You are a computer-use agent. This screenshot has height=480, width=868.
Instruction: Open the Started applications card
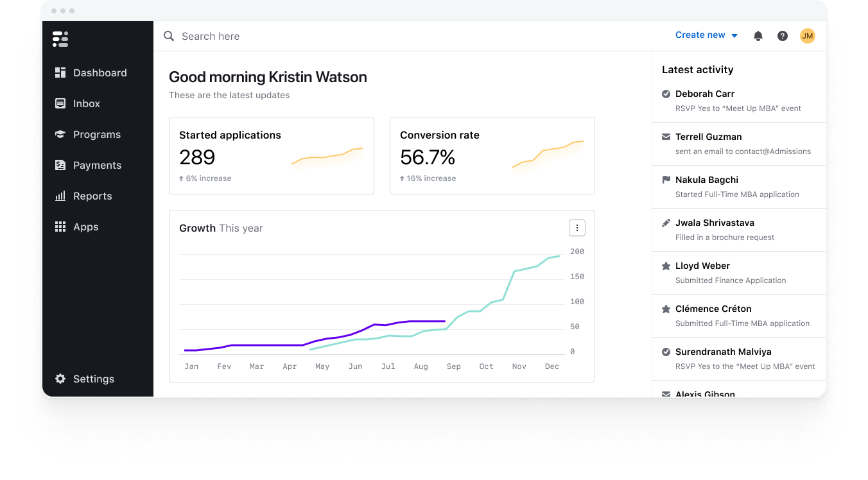(x=271, y=155)
